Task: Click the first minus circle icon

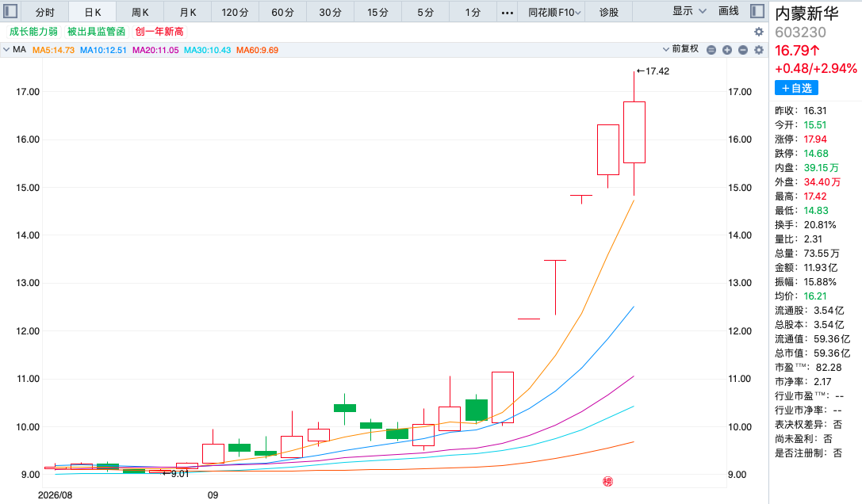Action: coord(711,50)
